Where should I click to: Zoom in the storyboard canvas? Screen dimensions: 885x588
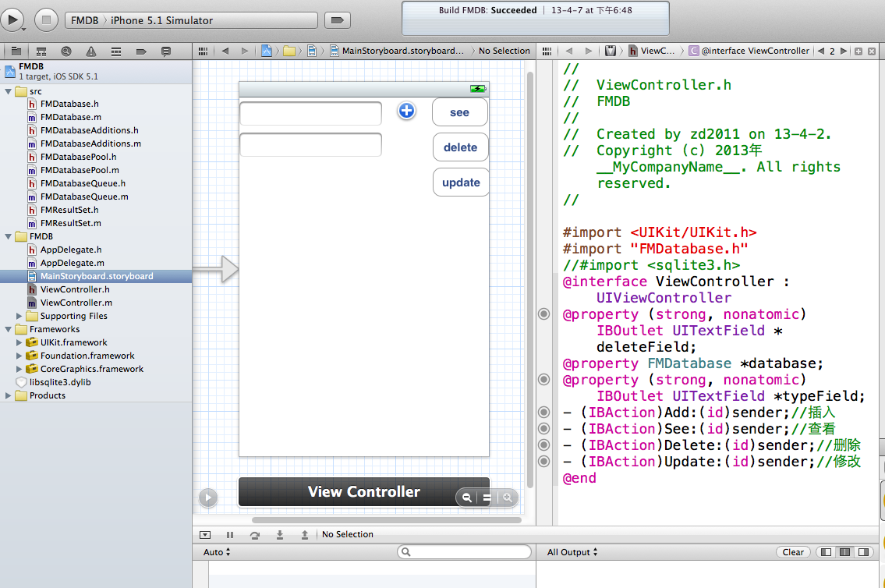508,497
